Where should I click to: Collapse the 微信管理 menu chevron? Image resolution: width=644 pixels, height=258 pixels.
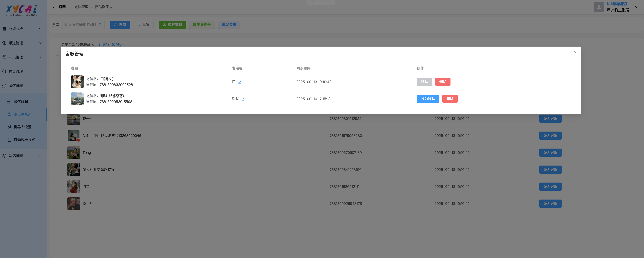pyautogui.click(x=41, y=86)
